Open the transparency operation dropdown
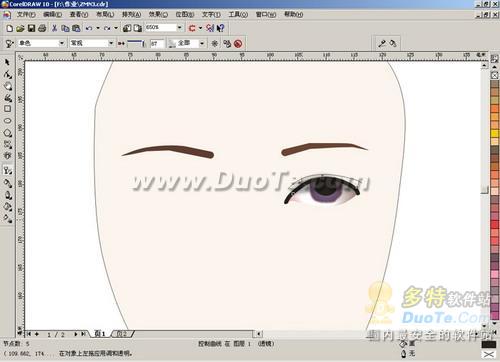Screen dimensions: 500x362 [111, 43]
